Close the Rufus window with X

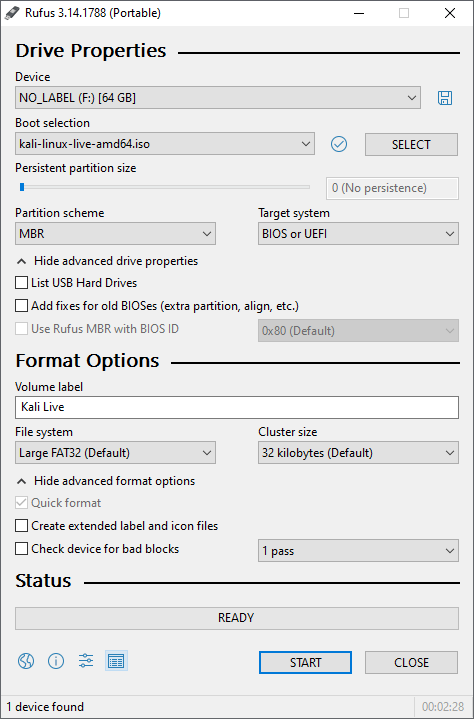point(450,13)
